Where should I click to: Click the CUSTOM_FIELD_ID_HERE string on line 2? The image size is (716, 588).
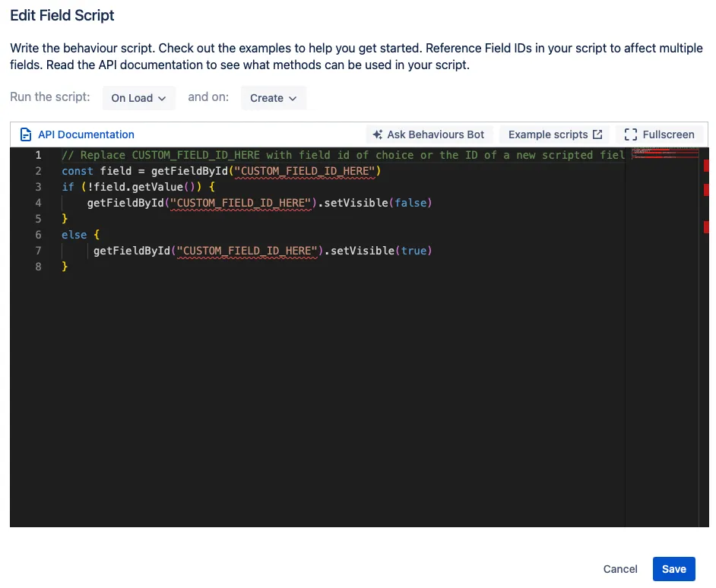point(305,171)
